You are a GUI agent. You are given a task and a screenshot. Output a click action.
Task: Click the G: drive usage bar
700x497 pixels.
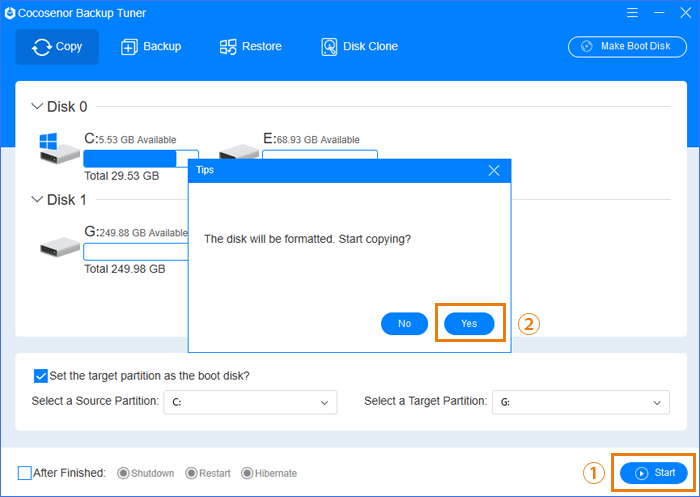[x=136, y=252]
